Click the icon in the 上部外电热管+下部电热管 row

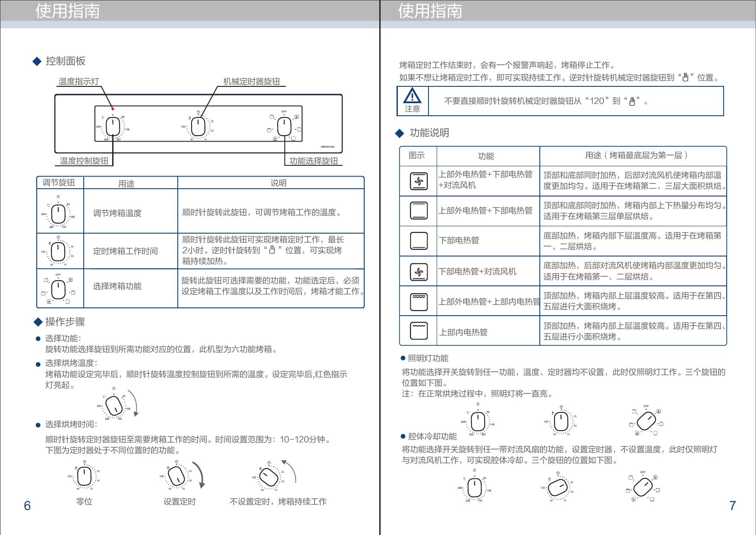click(419, 211)
